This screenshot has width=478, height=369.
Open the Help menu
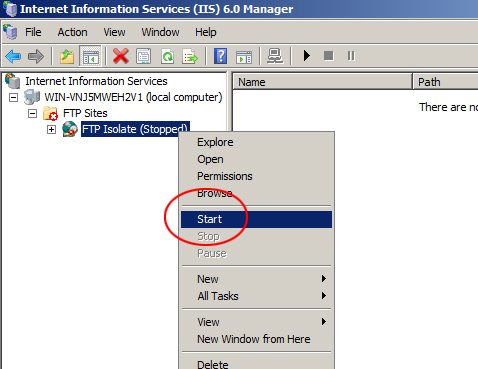point(206,32)
